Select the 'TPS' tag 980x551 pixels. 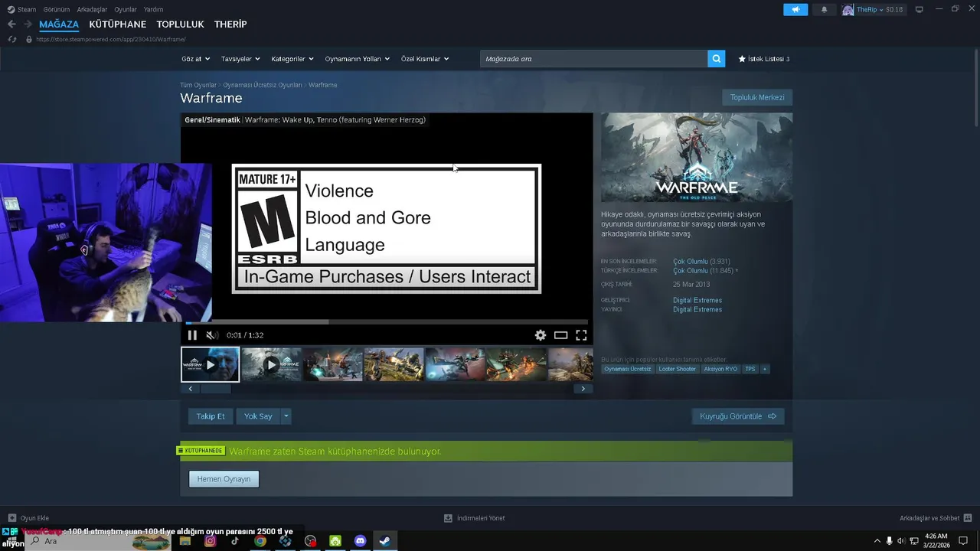click(x=750, y=369)
